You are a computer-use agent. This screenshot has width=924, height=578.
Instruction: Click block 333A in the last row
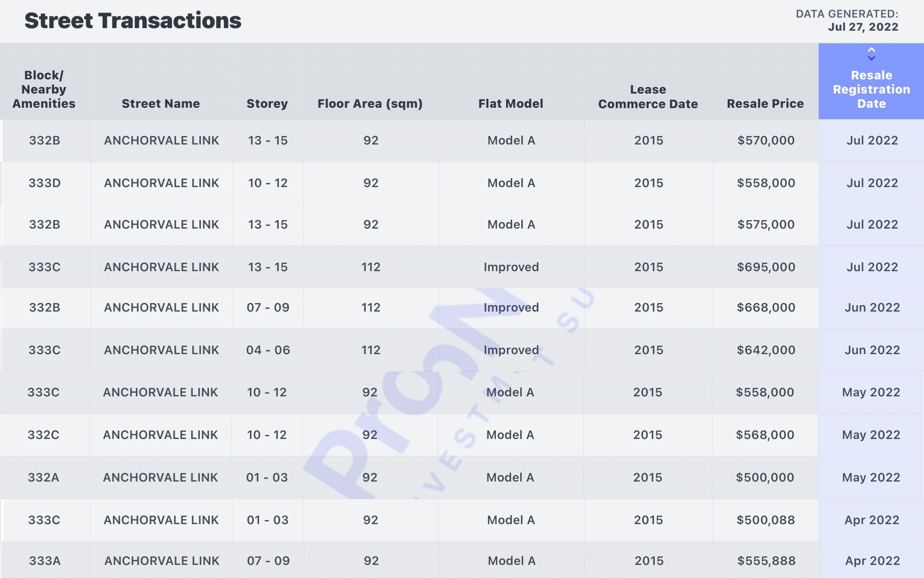tap(45, 561)
